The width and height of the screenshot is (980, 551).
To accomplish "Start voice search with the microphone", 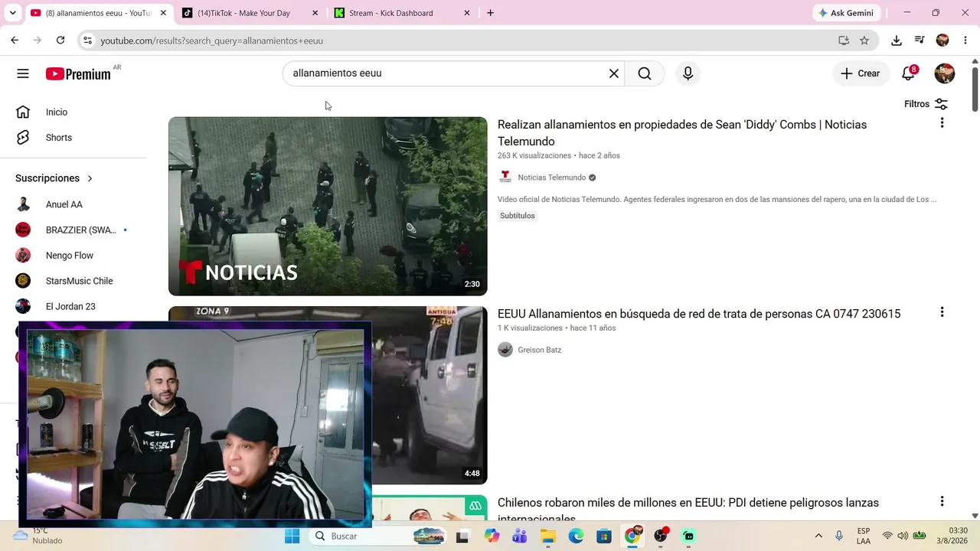I will tap(688, 73).
